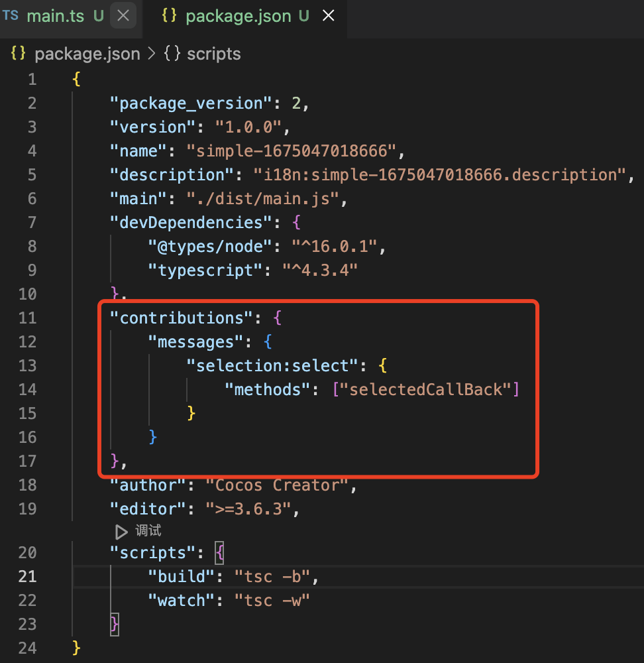
Task: Click line number 21 in gutter
Action: pyautogui.click(x=27, y=577)
